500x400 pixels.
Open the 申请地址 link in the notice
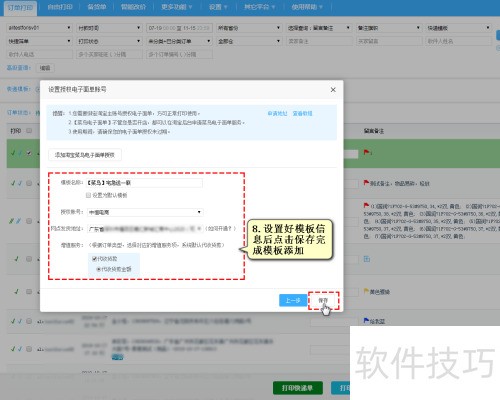click(277, 114)
